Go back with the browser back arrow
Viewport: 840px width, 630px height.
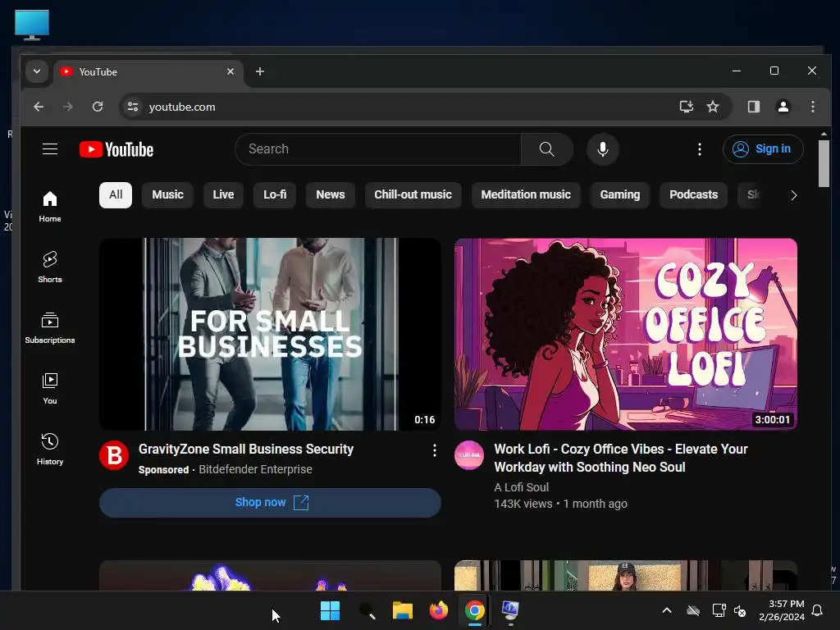[39, 107]
